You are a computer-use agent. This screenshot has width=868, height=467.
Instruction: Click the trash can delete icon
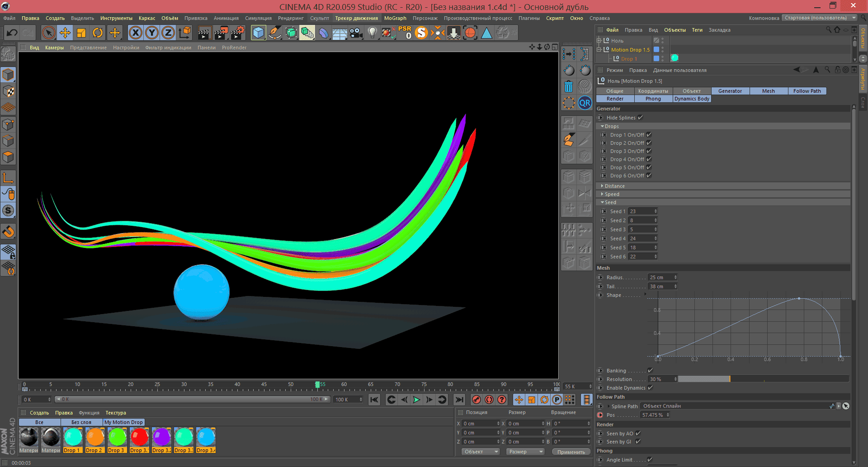click(569, 86)
